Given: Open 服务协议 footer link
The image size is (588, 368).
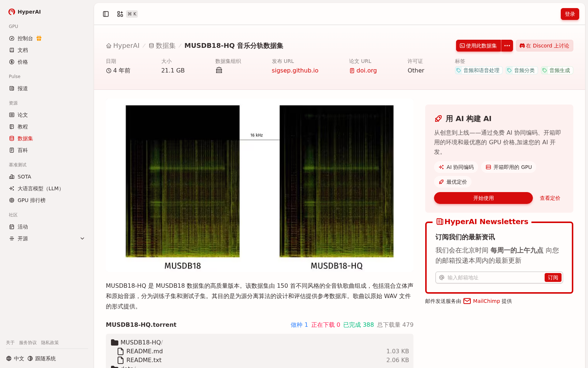Looking at the screenshot, I should (28, 343).
